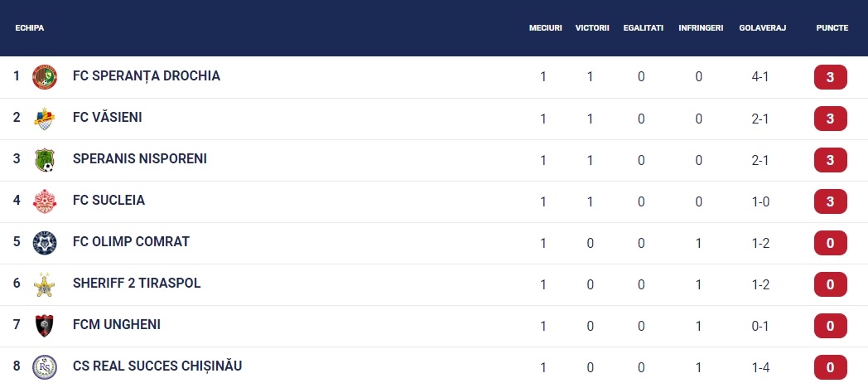
Task: Open the FCM Ungheni shield logo
Action: (44, 326)
